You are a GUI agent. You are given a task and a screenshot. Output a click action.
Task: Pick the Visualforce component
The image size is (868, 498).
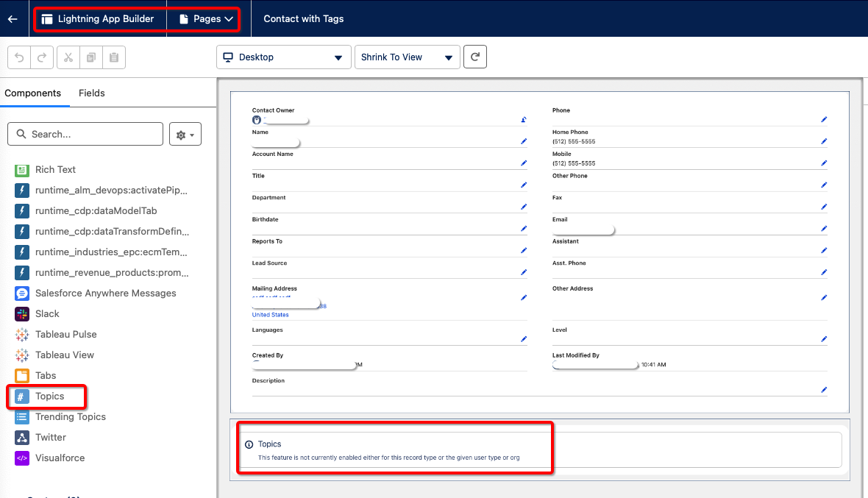tap(60, 458)
